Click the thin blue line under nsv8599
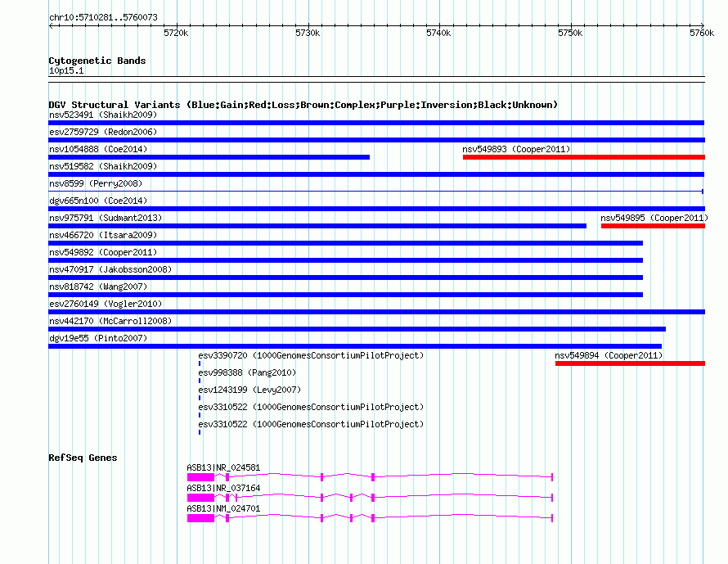 click(376, 192)
